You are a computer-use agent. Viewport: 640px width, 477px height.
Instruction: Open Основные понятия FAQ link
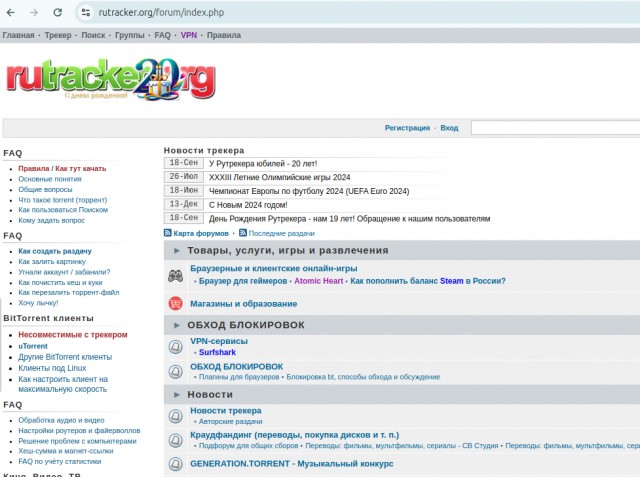(50, 179)
